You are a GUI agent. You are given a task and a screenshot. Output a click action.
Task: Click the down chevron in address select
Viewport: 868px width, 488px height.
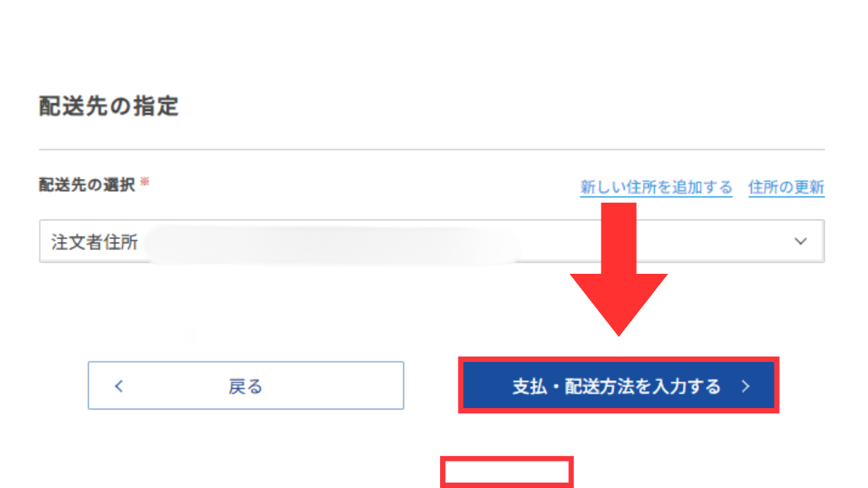(801, 241)
